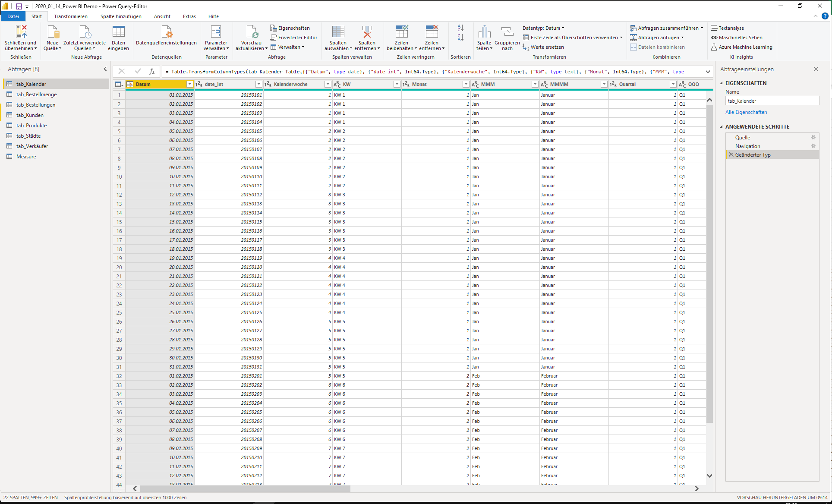
Task: Click the query Name input field
Action: tap(772, 101)
